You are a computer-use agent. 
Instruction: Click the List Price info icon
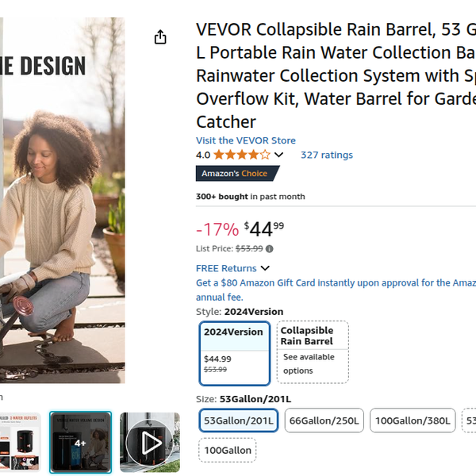click(x=270, y=248)
